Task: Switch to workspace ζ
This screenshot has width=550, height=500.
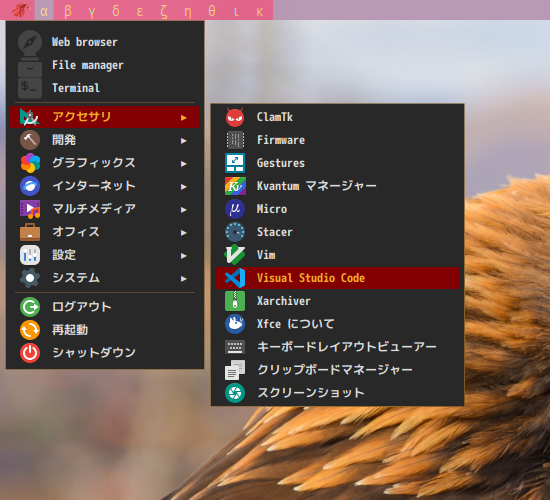Action: (x=164, y=11)
